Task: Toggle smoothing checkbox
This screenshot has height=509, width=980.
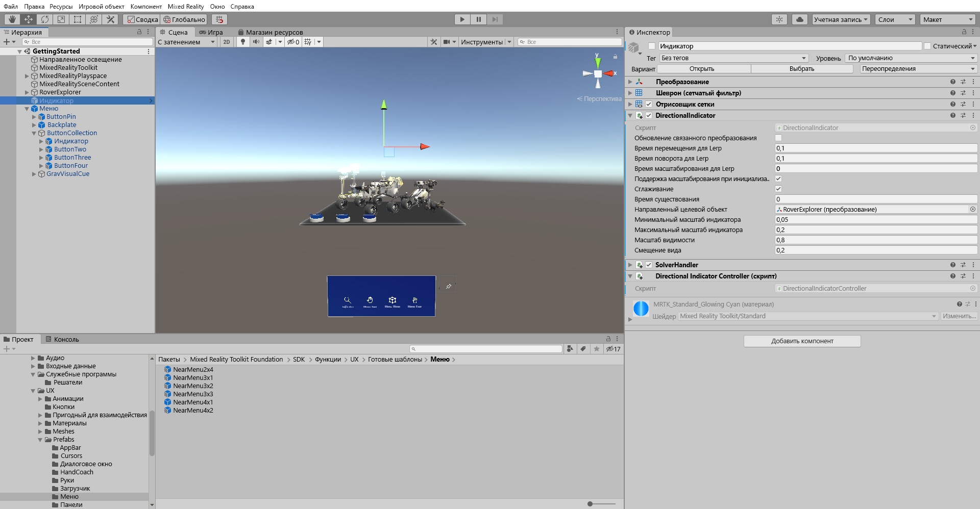Action: (778, 189)
